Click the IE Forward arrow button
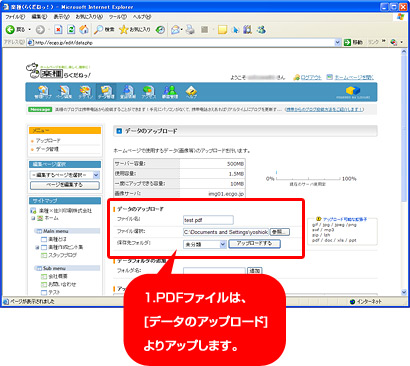The height and width of the screenshot is (366, 410). [40, 30]
